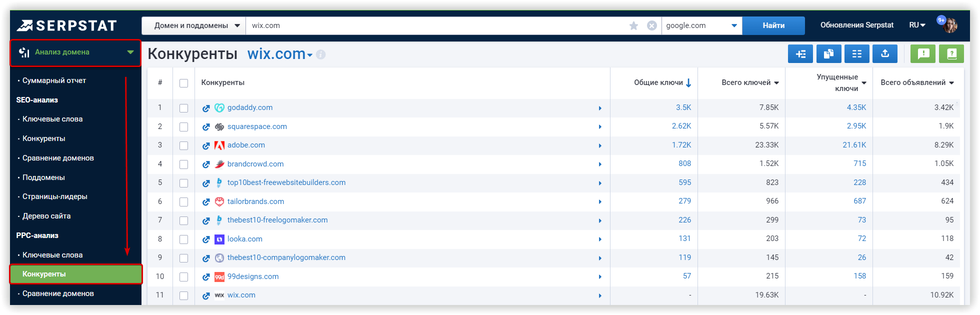Click the Serpstat logo
Image resolution: width=980 pixels, height=315 pixels.
click(66, 25)
